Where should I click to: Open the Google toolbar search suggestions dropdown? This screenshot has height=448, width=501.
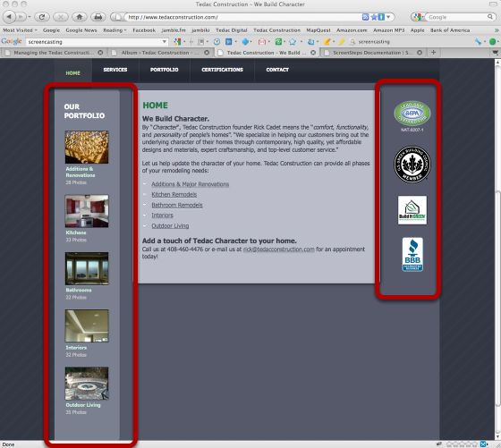(165, 41)
